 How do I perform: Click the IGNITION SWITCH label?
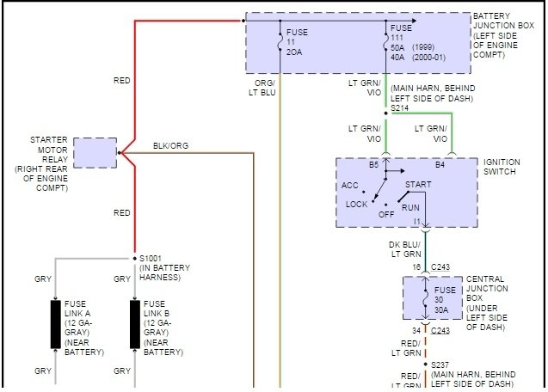click(502, 167)
